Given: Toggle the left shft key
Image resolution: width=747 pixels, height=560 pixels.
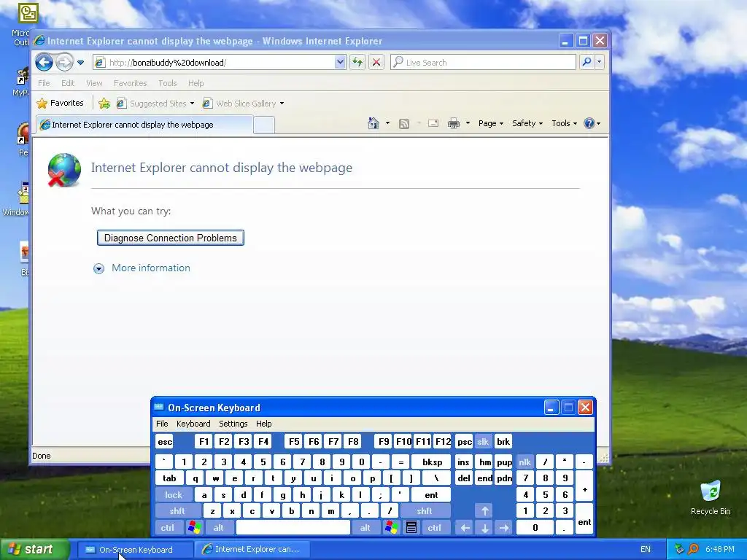Looking at the screenshot, I should coord(178,511).
